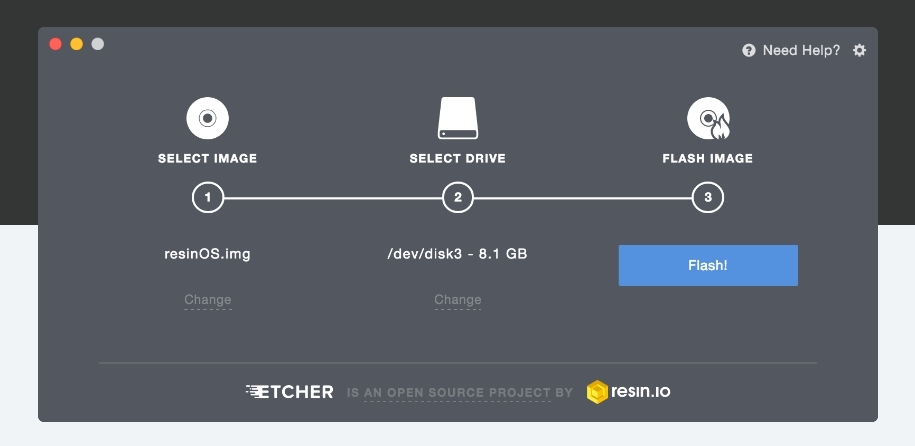This screenshot has width=915, height=446.
Task: Click the step 1 circle marker
Action: click(x=207, y=197)
